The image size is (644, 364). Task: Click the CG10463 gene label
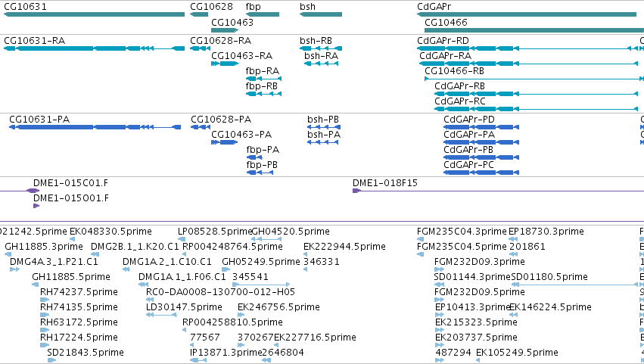232,22
